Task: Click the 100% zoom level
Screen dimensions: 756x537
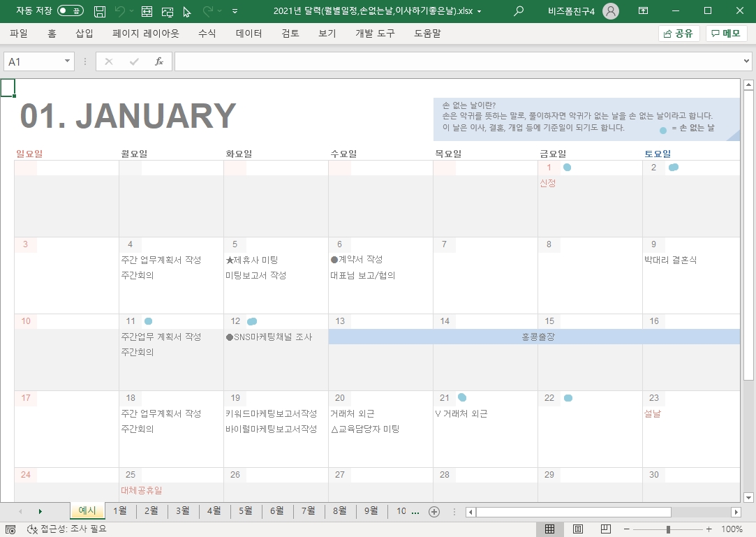Action: (732, 529)
